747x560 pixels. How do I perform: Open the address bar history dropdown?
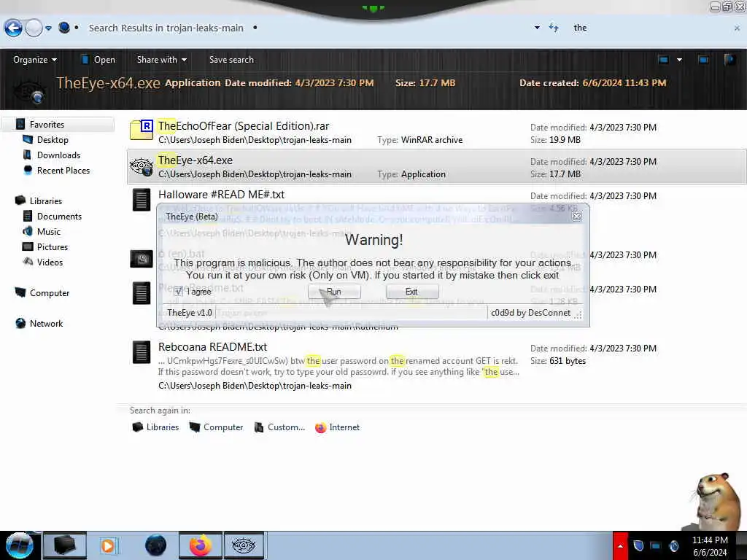click(537, 28)
